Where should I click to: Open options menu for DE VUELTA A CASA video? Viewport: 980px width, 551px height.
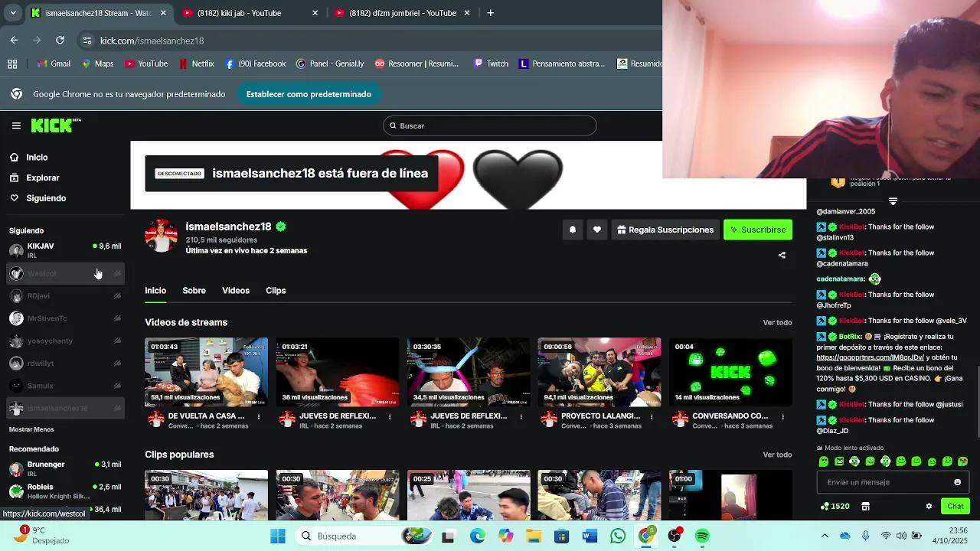259,417
